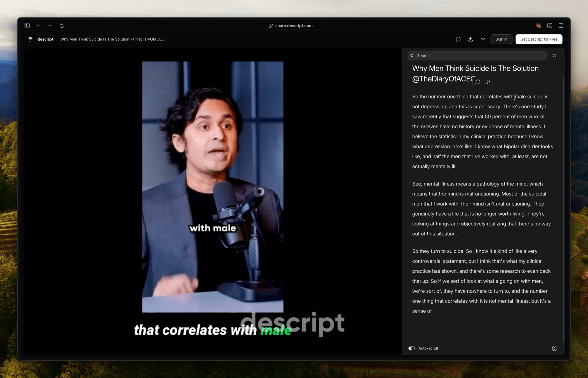Click the comment icon in top toolbar
588x378 pixels.
point(458,39)
